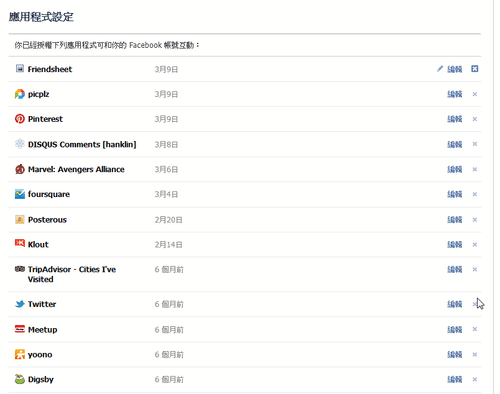
Task: Click the Klout app icon
Action: click(x=20, y=243)
